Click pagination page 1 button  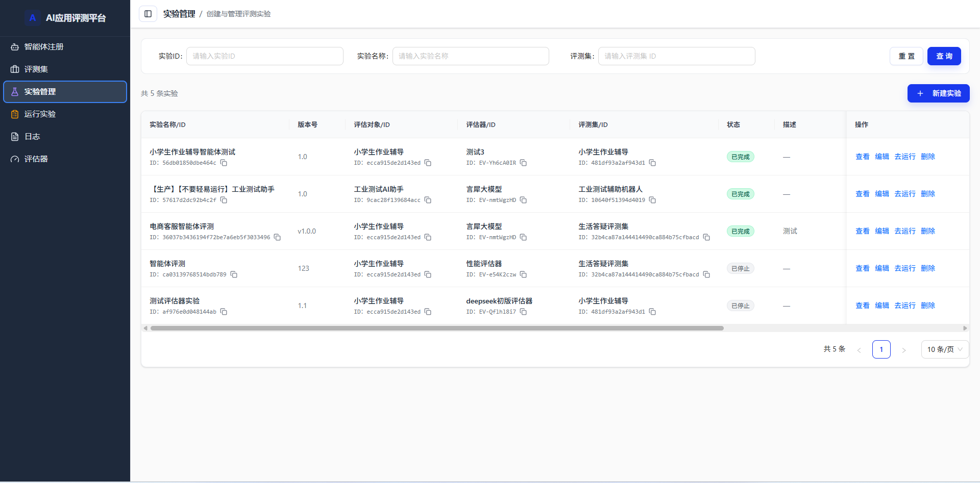coord(881,349)
